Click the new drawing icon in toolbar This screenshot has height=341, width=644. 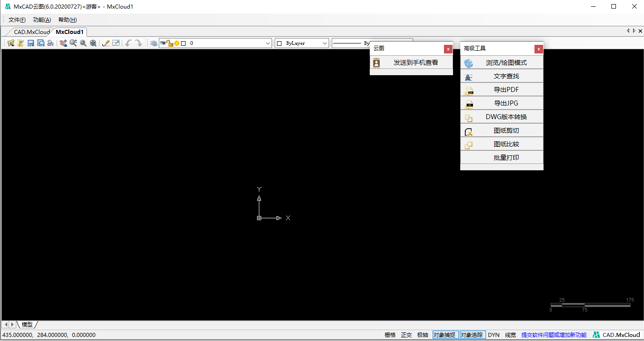(x=11, y=43)
